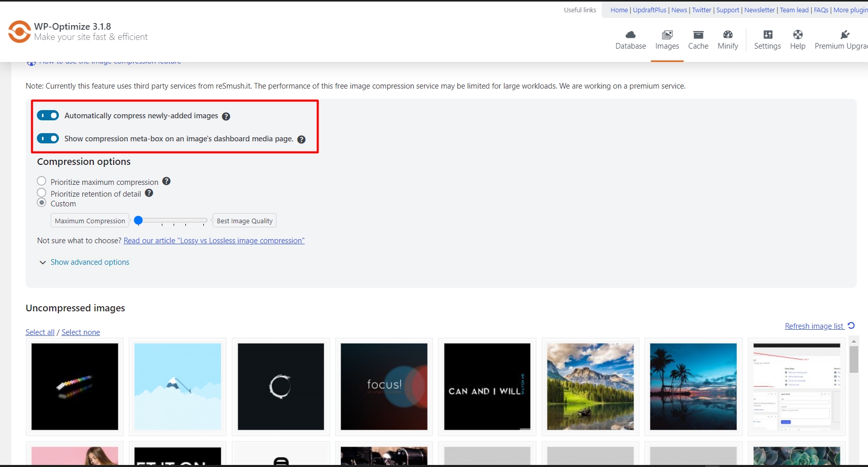Image resolution: width=868 pixels, height=467 pixels.
Task: Click Select none link
Action: pos(81,332)
